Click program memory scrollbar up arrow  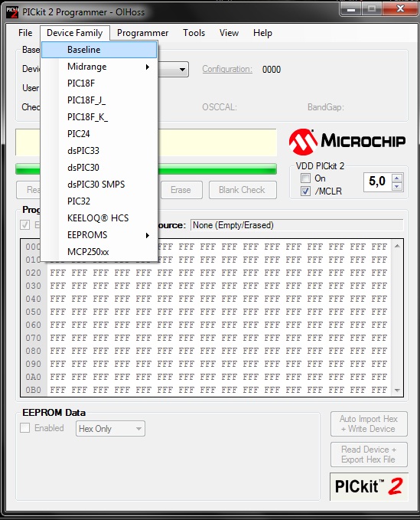pos(398,246)
